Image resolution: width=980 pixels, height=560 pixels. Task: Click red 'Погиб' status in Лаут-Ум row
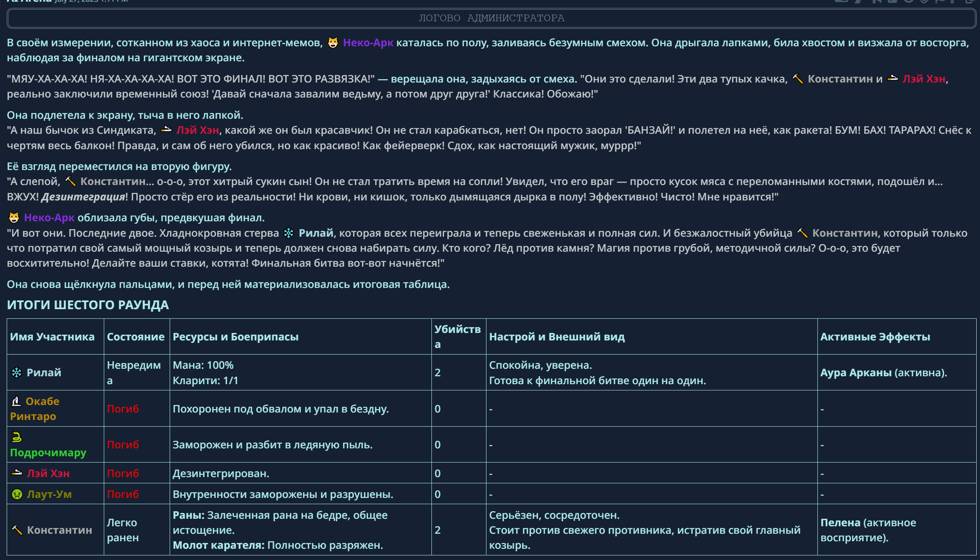123,494
